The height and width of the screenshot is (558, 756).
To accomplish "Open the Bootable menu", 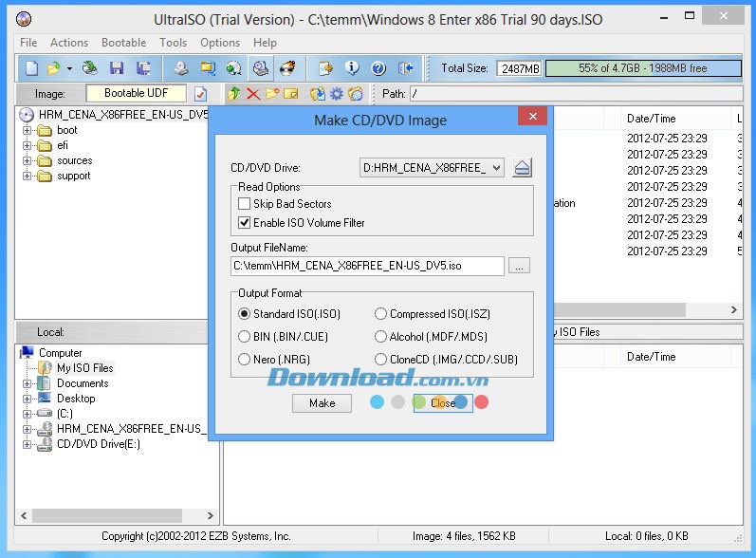I will click(123, 43).
